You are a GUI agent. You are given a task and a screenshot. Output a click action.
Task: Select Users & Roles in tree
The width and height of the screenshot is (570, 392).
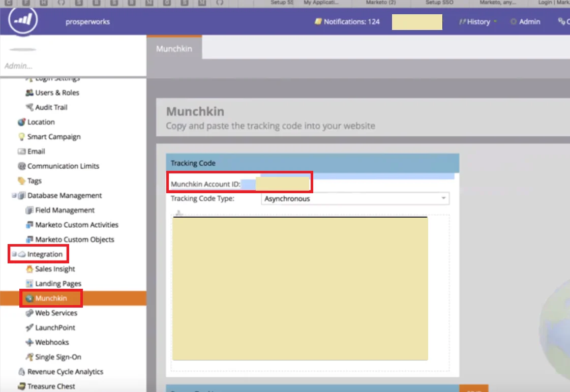(57, 93)
